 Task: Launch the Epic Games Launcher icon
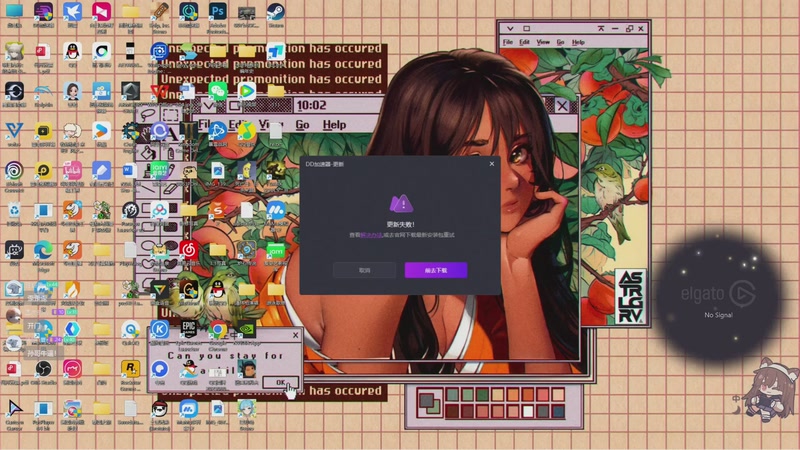pos(189,330)
